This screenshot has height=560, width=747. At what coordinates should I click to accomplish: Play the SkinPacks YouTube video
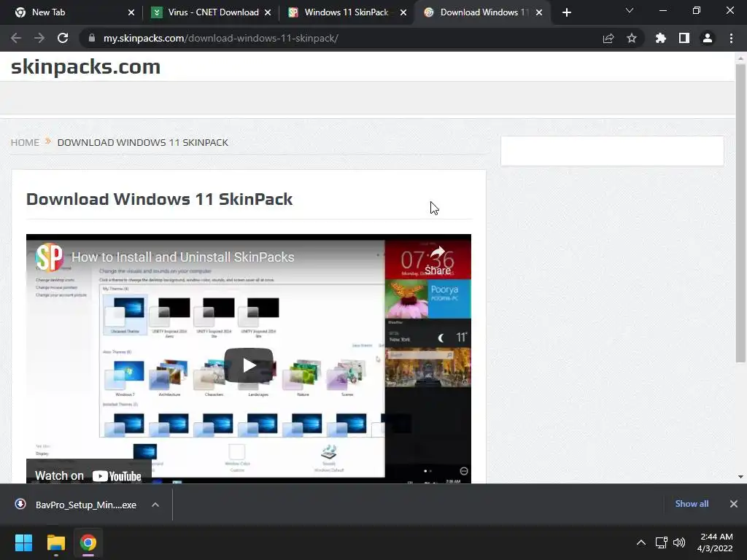249,365
